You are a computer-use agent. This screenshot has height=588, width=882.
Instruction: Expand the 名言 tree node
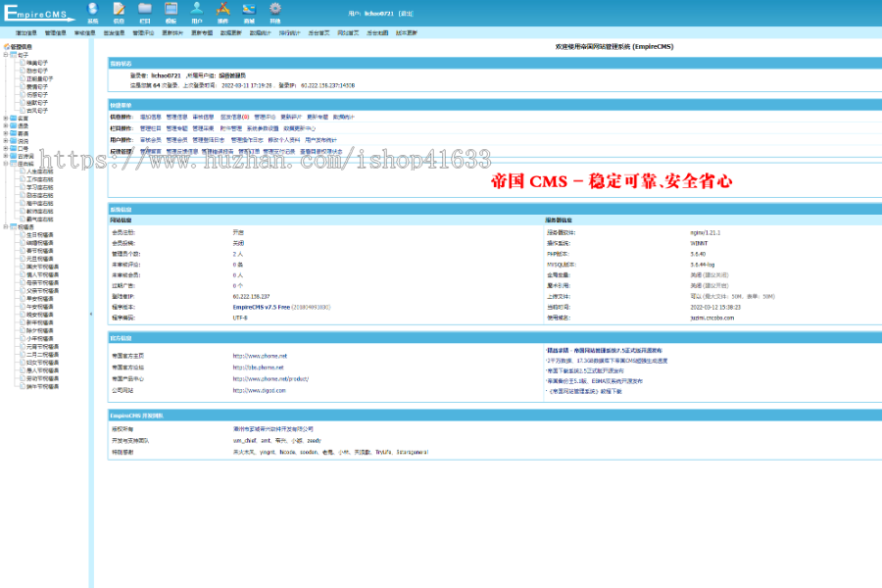6,119
